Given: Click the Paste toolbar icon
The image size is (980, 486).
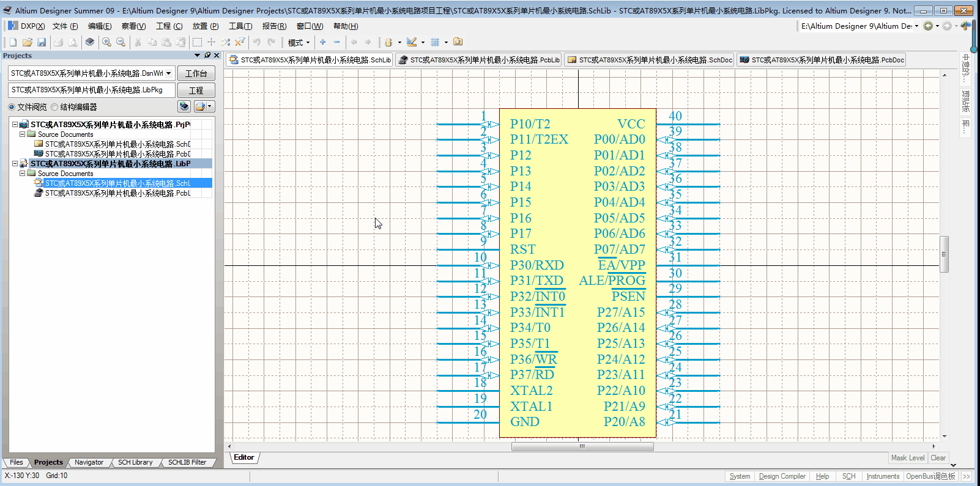Looking at the screenshot, I should point(166,42).
